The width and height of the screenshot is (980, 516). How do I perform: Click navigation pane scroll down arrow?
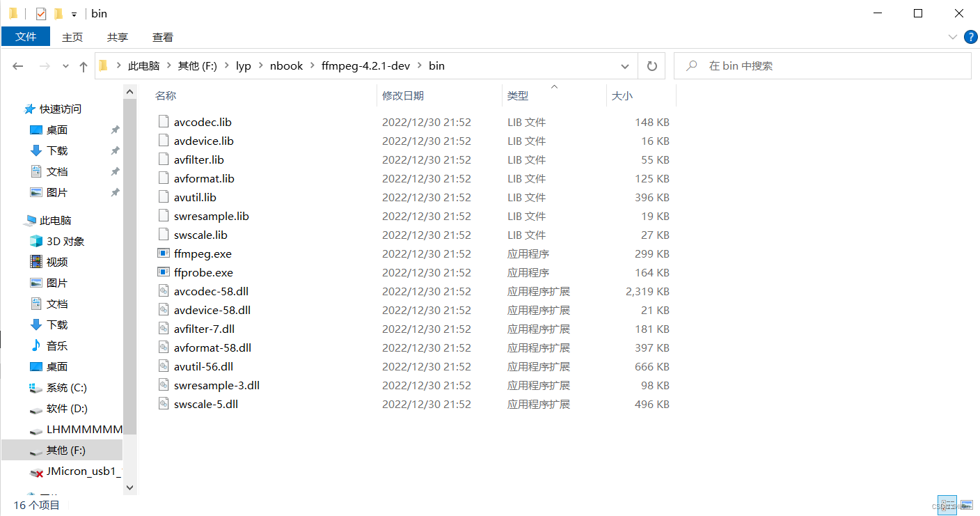pyautogui.click(x=129, y=487)
